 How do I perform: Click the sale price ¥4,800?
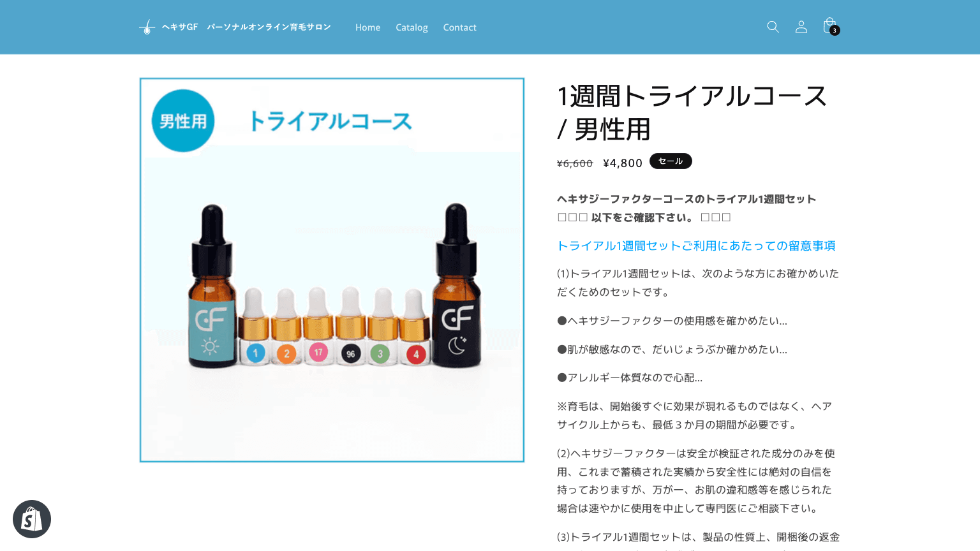pyautogui.click(x=623, y=163)
